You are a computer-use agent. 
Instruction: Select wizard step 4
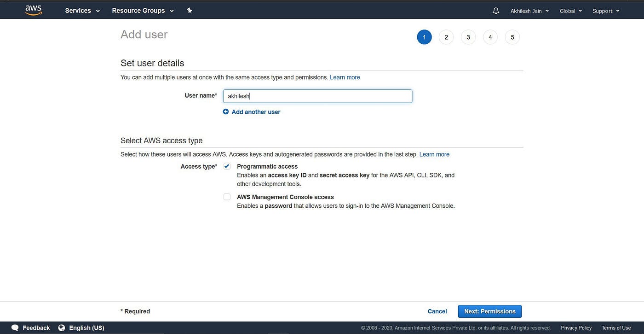pos(490,37)
